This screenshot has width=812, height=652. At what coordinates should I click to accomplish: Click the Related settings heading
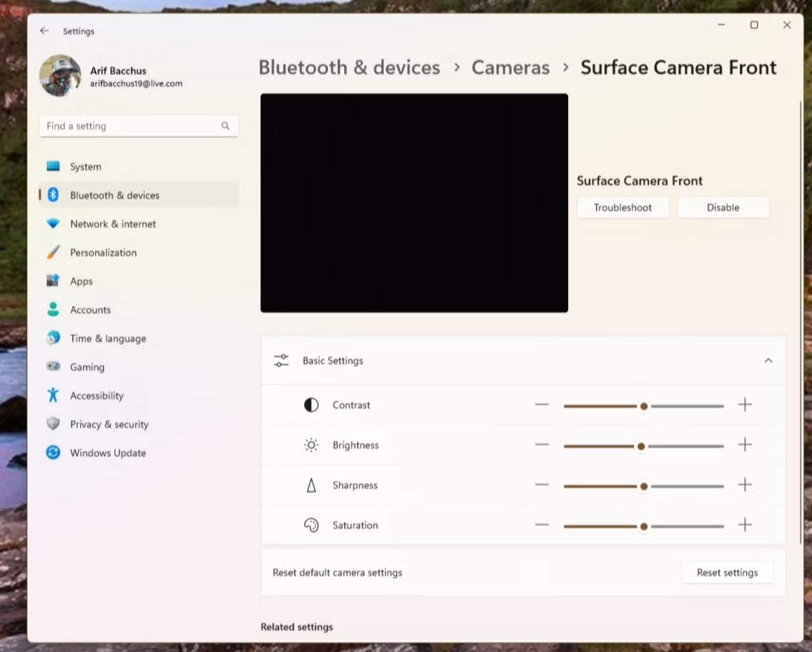[x=297, y=627]
